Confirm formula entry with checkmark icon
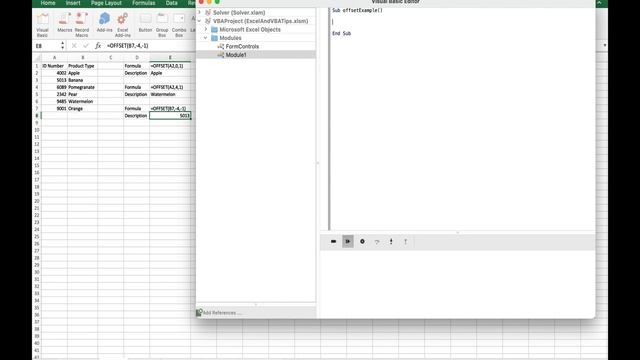Screen dimensions: 640x360 coord(85,46)
